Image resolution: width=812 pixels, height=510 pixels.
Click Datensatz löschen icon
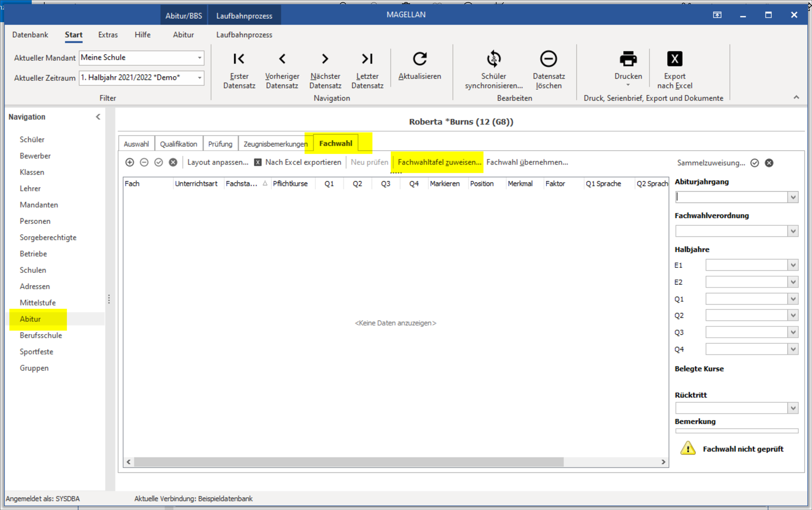click(549, 59)
